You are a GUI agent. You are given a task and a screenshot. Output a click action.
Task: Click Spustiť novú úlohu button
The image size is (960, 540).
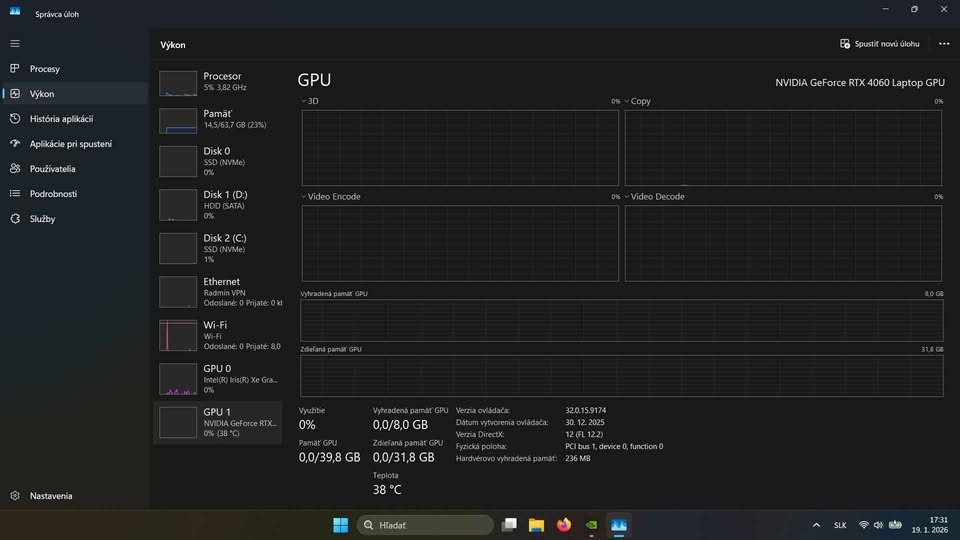(880, 44)
